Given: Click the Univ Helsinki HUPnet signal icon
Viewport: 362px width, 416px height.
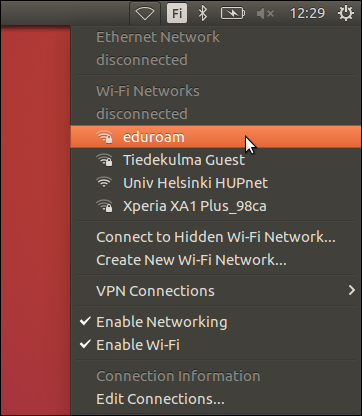Looking at the screenshot, I should tap(104, 182).
